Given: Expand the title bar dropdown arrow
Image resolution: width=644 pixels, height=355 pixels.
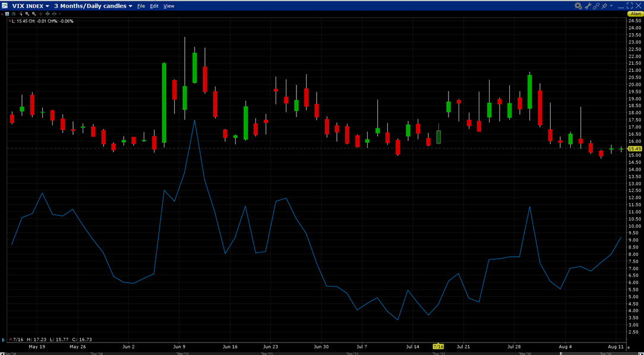Looking at the screenshot, I should click(x=611, y=6).
